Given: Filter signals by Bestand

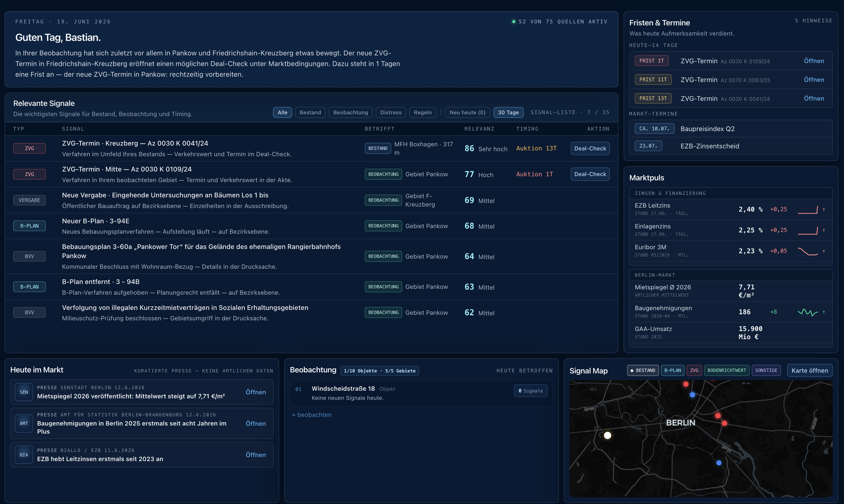Looking at the screenshot, I should (x=310, y=112).
